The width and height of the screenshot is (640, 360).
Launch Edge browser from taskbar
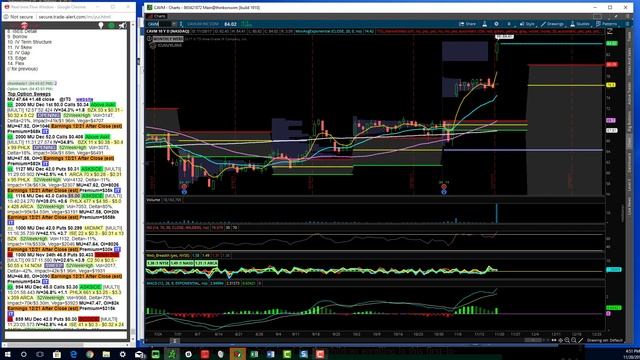click(x=73, y=354)
